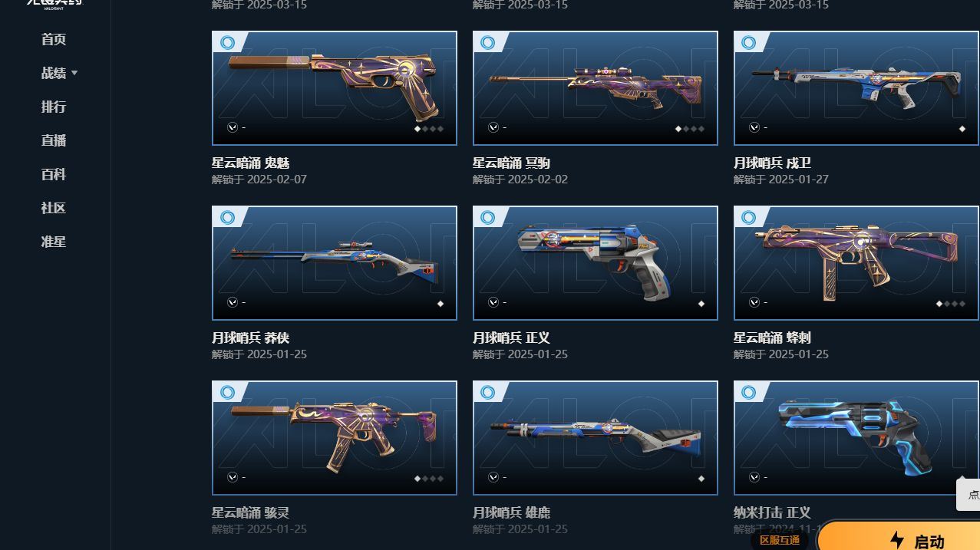This screenshot has height=550, width=980.
Task: Click the round chevron icon on 月球哨兵 莽侠 card
Action: tap(233, 302)
